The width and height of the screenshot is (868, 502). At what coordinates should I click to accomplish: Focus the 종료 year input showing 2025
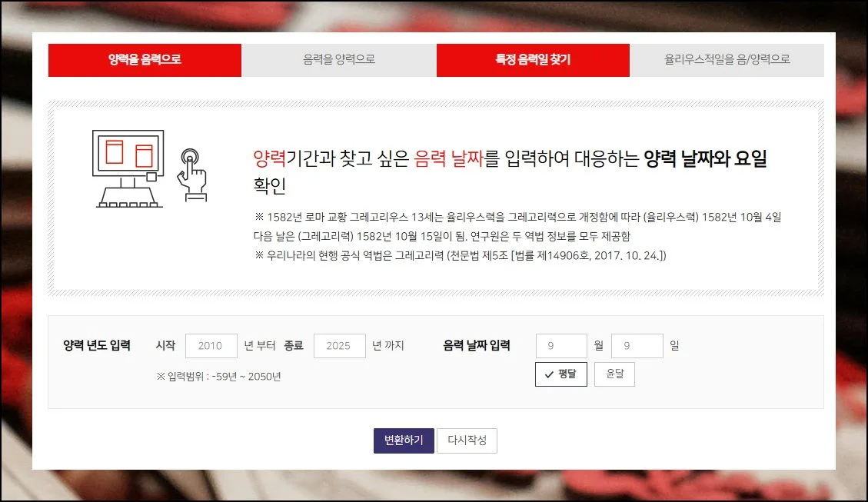(x=339, y=346)
